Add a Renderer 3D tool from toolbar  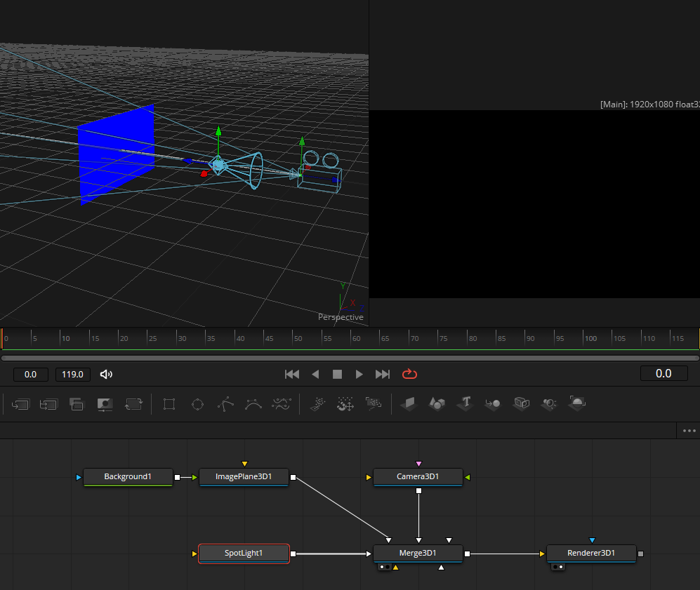coord(577,403)
